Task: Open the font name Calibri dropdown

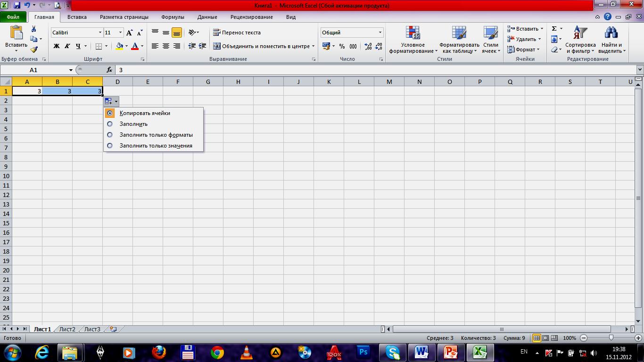Action: coord(100,33)
